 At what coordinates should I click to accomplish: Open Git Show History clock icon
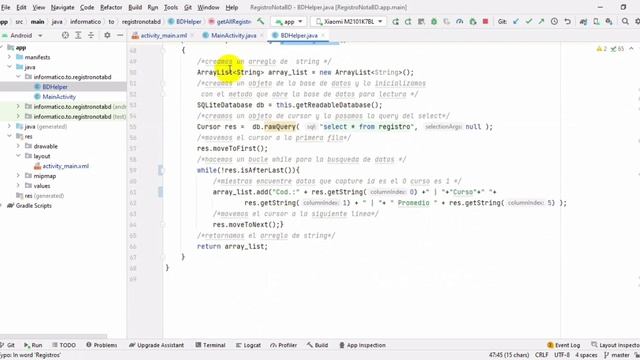click(x=554, y=22)
